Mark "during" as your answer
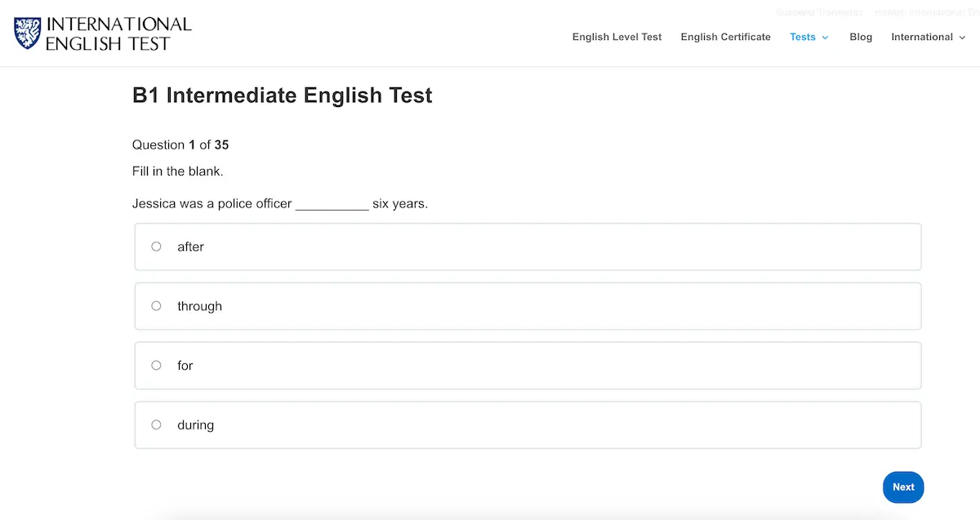Image resolution: width=980 pixels, height=520 pixels. (156, 424)
